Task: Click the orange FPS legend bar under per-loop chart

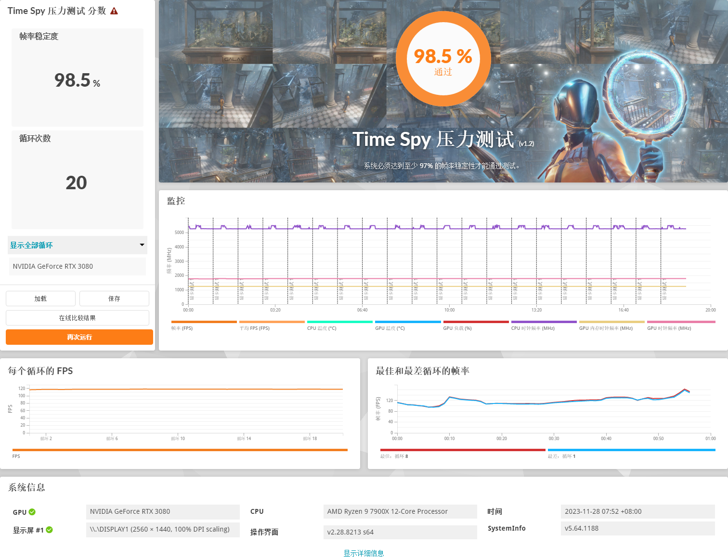Action: click(x=180, y=450)
